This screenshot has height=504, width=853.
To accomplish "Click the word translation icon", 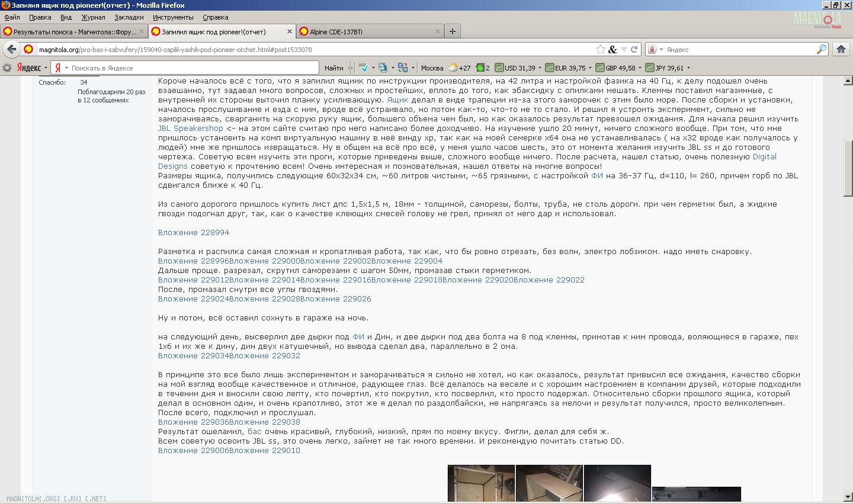I will pyautogui.click(x=403, y=68).
